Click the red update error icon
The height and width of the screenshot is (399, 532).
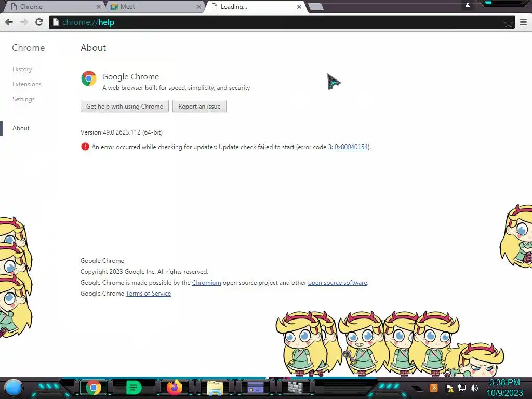click(x=85, y=147)
